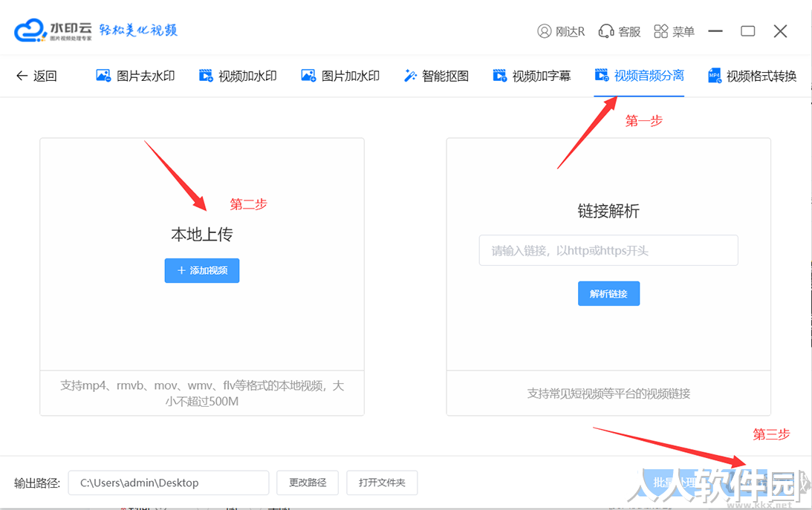Screen dimensions: 812x510
Task: Click the 支持常见短视频等平台的视频链接 note
Action: tap(608, 393)
